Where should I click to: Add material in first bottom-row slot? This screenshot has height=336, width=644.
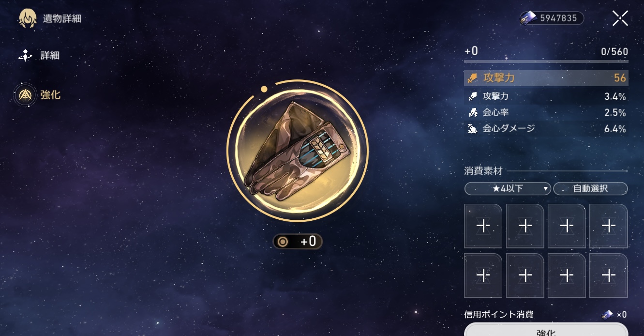click(483, 275)
